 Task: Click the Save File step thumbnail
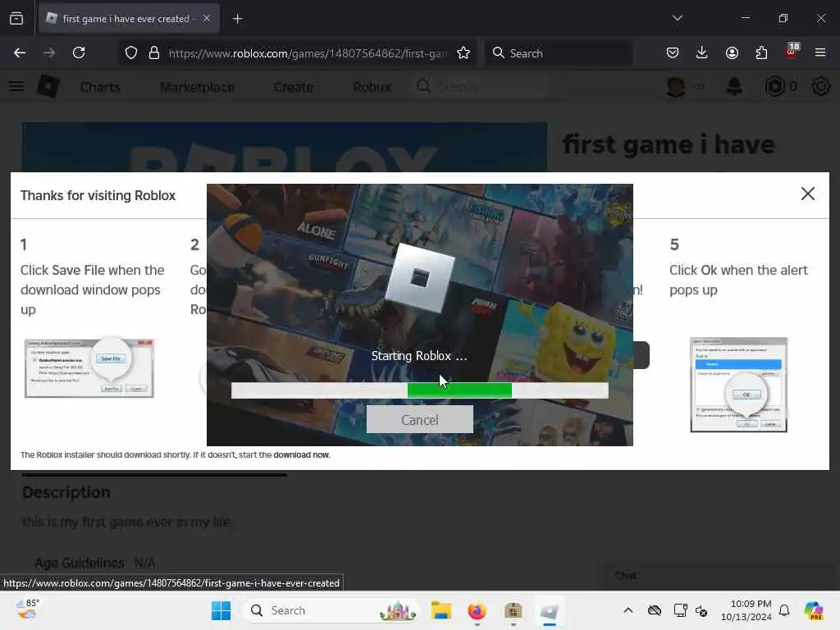click(89, 368)
